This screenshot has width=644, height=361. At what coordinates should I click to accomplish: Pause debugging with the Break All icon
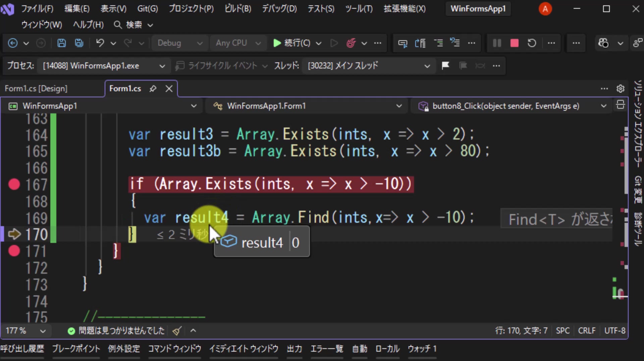click(x=497, y=43)
